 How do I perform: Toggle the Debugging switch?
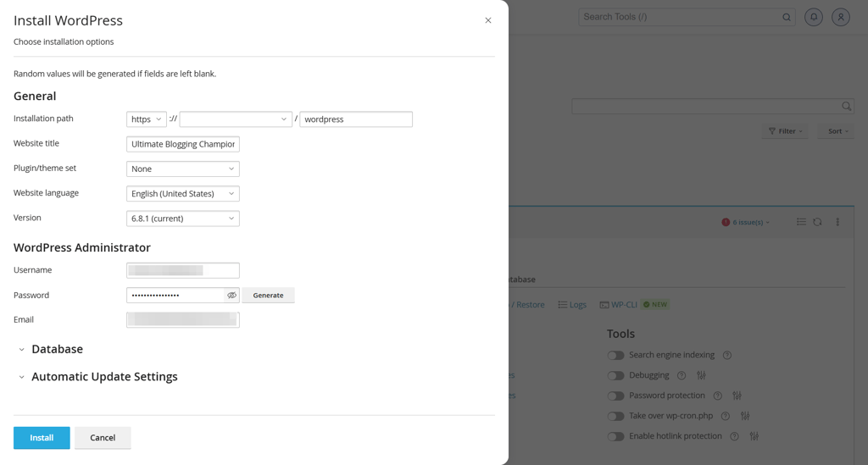[x=615, y=375]
